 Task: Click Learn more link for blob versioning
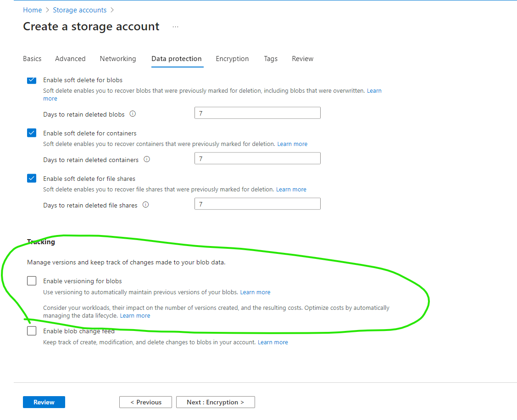click(255, 292)
